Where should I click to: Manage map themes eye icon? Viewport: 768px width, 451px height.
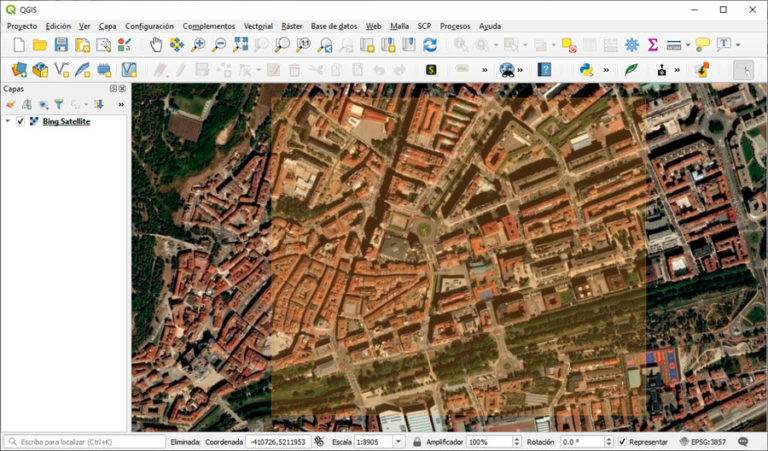point(43,104)
